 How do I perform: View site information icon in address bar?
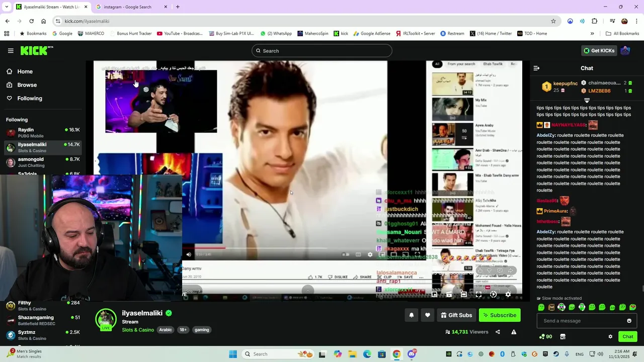point(58,21)
